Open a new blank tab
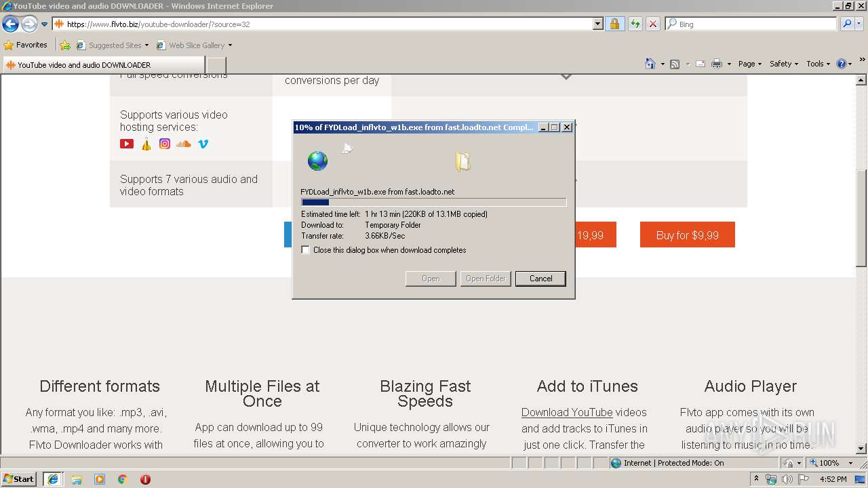This screenshot has width=868, height=488. (x=216, y=65)
